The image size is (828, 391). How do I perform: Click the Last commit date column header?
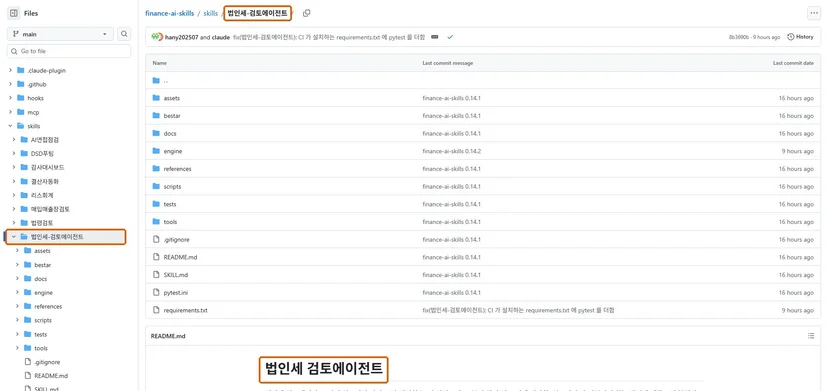point(793,63)
